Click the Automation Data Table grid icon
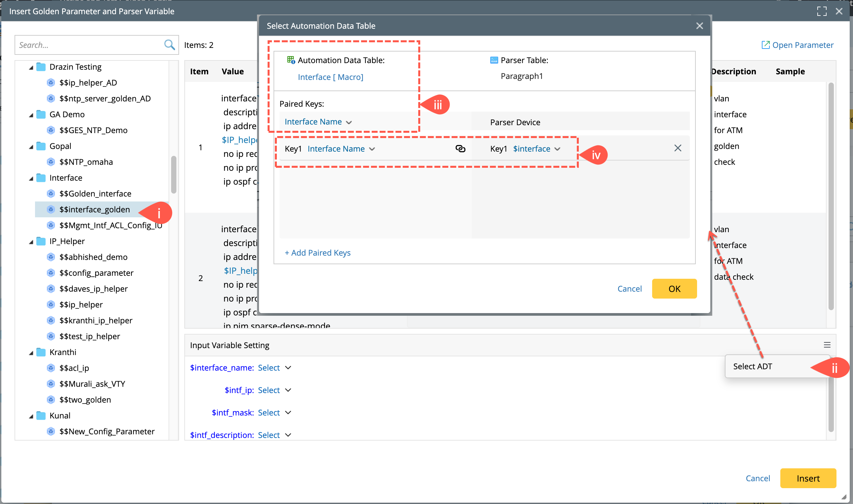This screenshot has width=853, height=504. tap(291, 60)
